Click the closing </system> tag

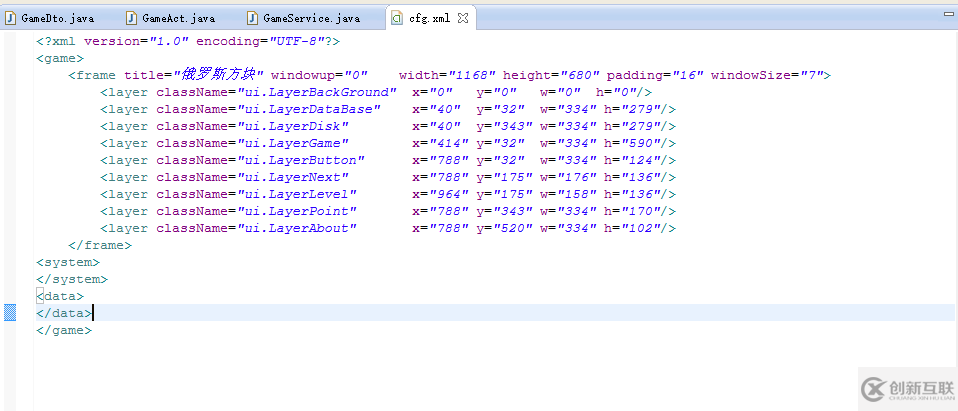point(72,280)
